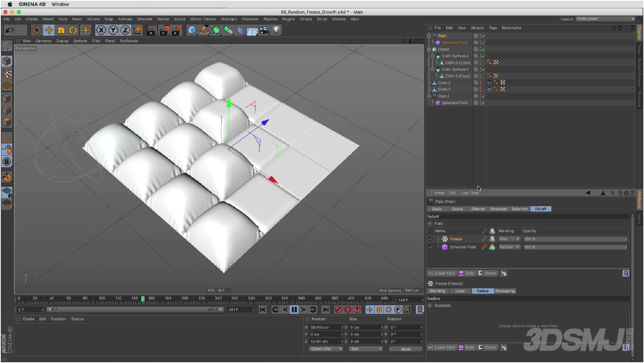Open the Object (Rel) coordinate dropdown
This screenshot has width=644, height=363.
click(x=326, y=349)
